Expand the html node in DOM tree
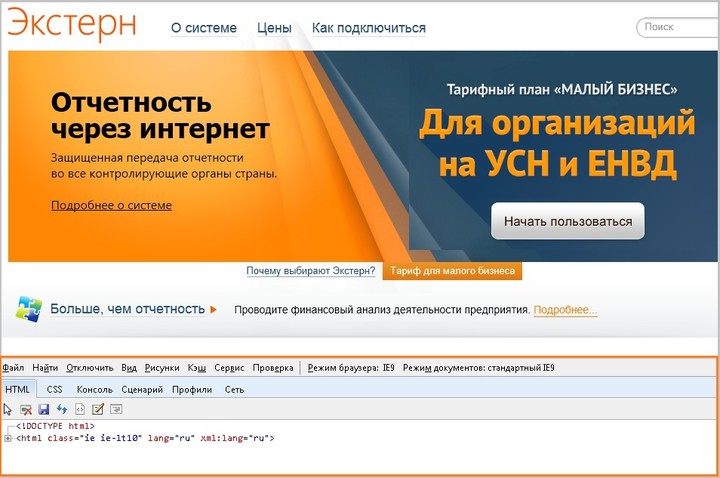Screen dimensions: 720x478 7,439
